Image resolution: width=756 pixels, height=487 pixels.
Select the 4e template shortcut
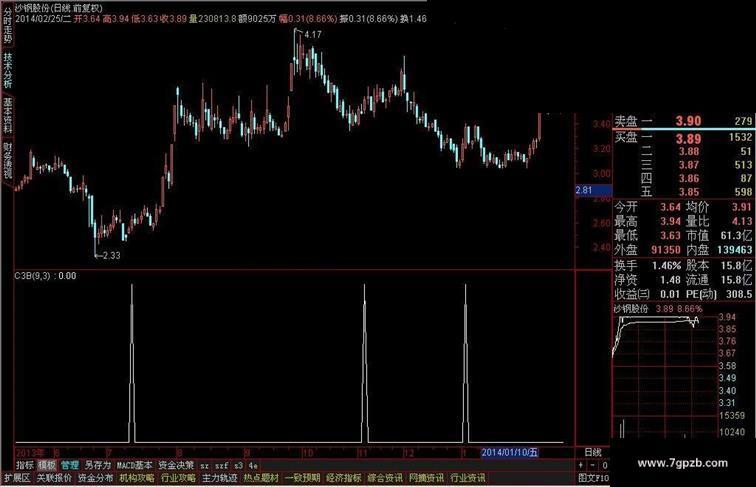(x=253, y=466)
